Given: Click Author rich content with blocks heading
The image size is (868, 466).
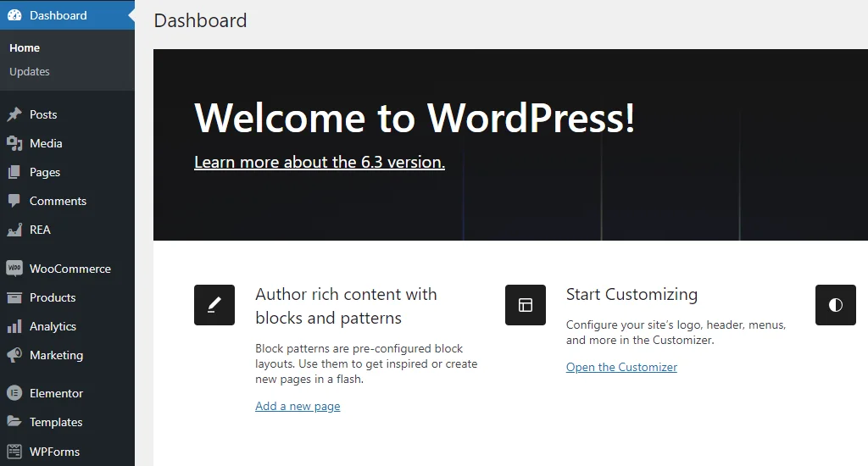Looking at the screenshot, I should pyautogui.click(x=346, y=306).
